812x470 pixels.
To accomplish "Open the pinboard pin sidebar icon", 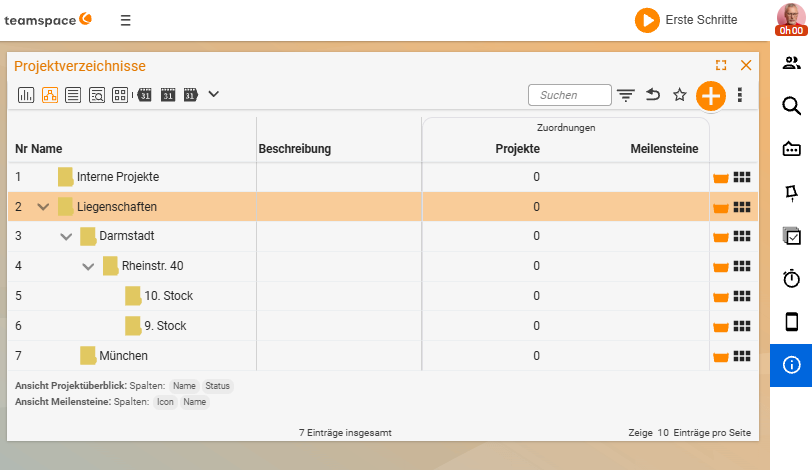I will click(791, 193).
